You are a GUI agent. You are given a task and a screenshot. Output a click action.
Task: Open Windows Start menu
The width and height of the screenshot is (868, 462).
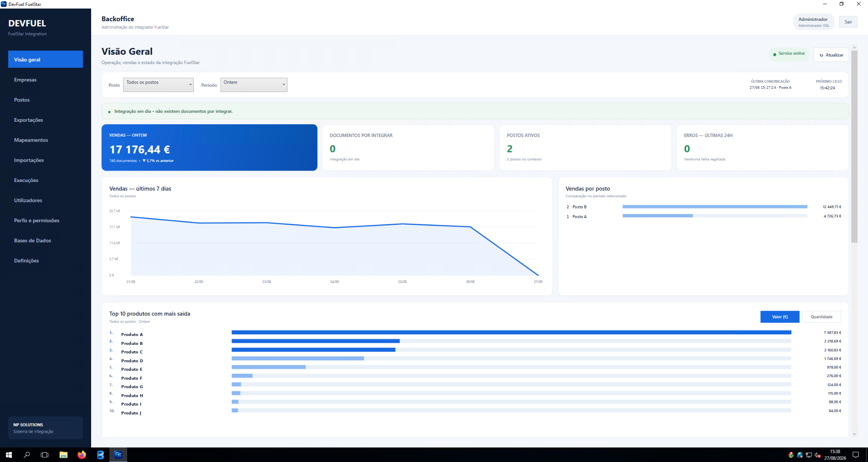(x=8, y=455)
